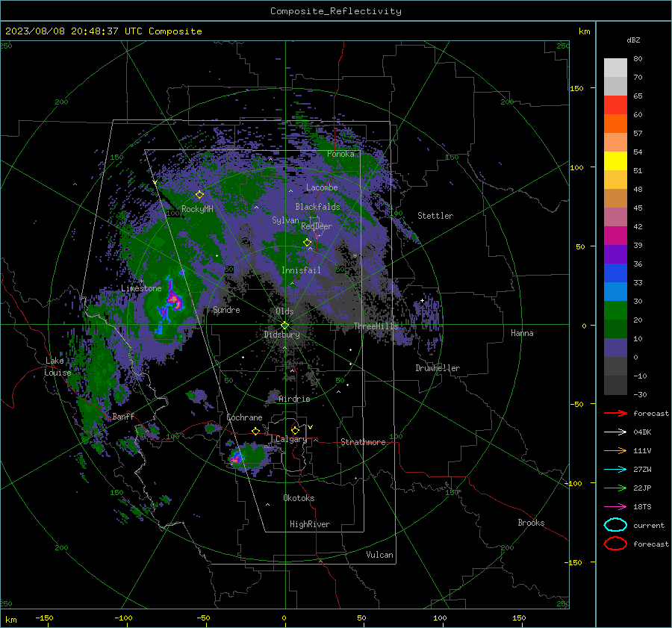Click the orange 111V arrow icon
Image resolution: width=672 pixels, height=628 pixels.
click(x=615, y=450)
